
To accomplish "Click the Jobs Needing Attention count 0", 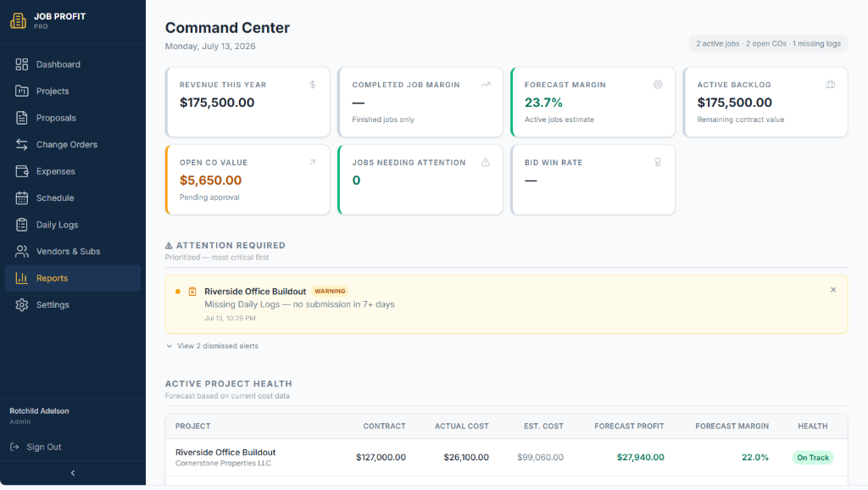I will click(357, 181).
